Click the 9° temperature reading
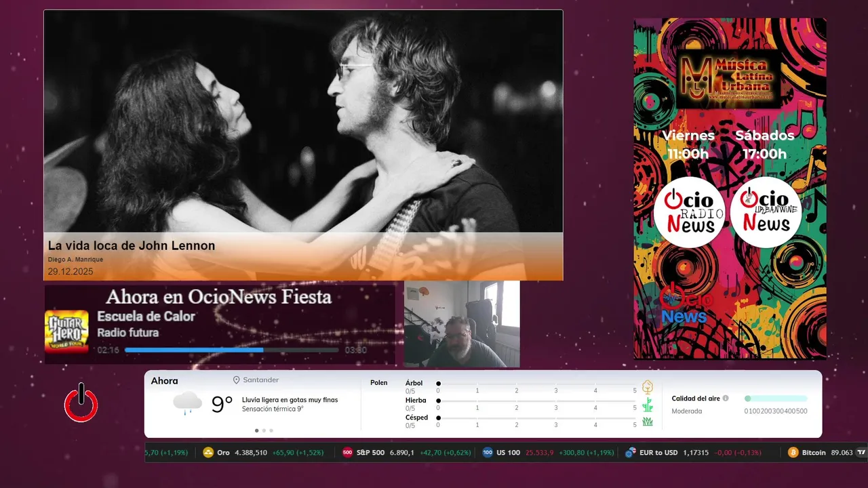 222,405
